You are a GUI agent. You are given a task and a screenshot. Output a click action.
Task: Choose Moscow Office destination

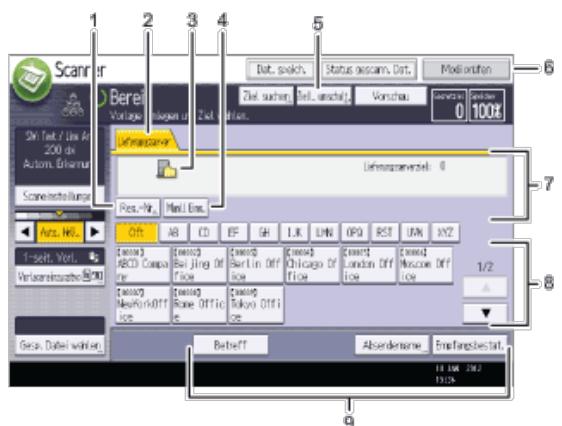click(x=425, y=265)
